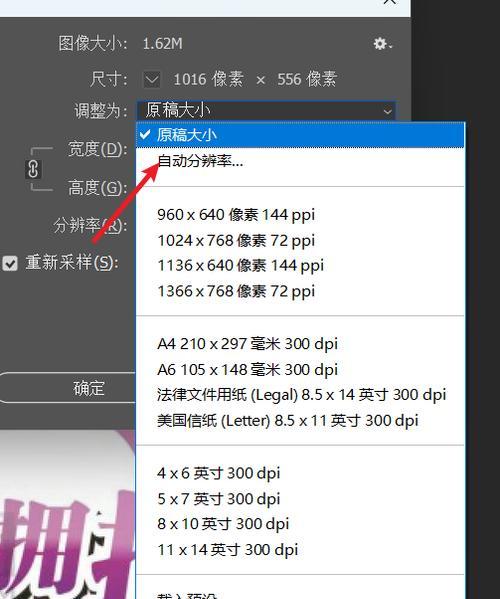500x599 pixels.
Task: Open the gear settings menu
Action: pos(383,44)
